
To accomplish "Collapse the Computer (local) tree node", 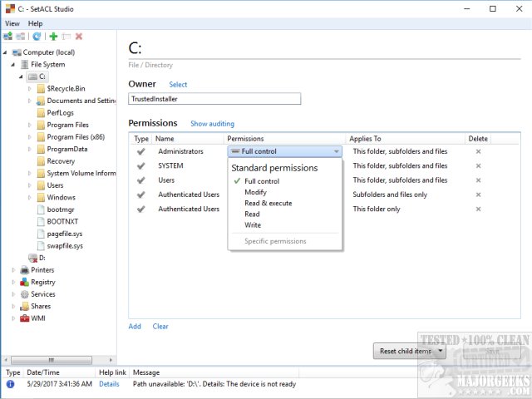I will (5, 52).
